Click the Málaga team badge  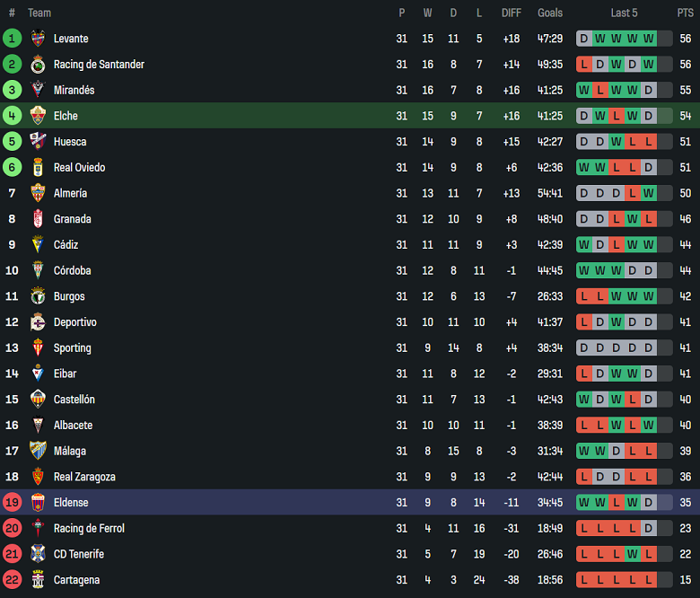coord(38,451)
